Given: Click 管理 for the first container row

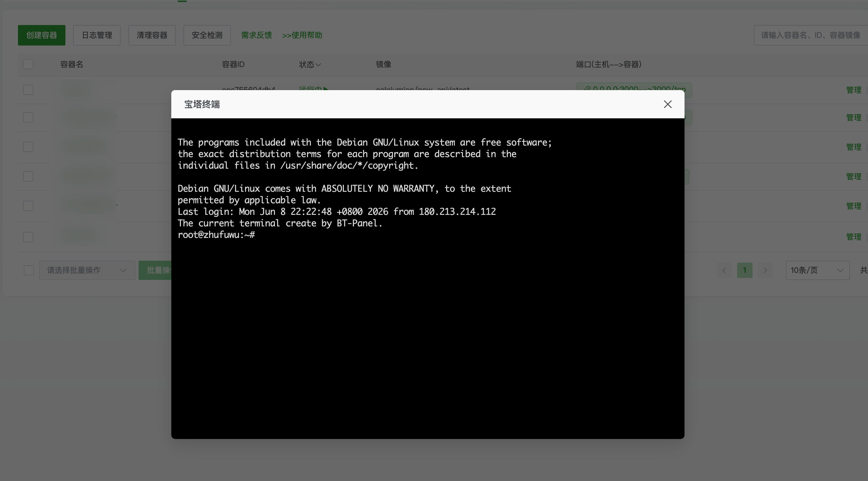Looking at the screenshot, I should 854,90.
